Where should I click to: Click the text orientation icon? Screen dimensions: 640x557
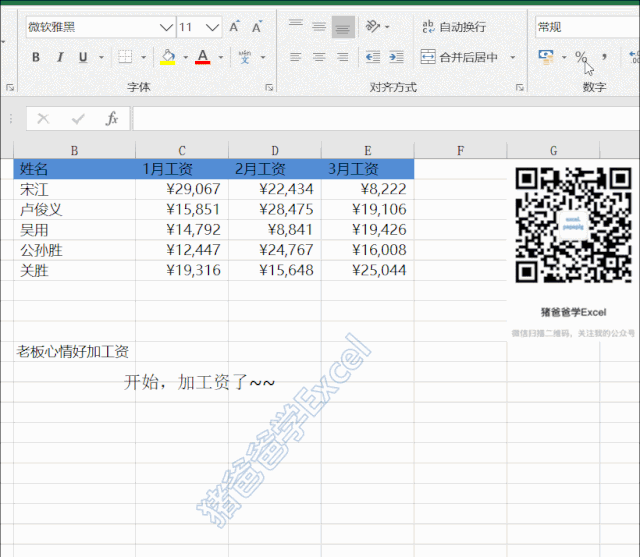[373, 27]
